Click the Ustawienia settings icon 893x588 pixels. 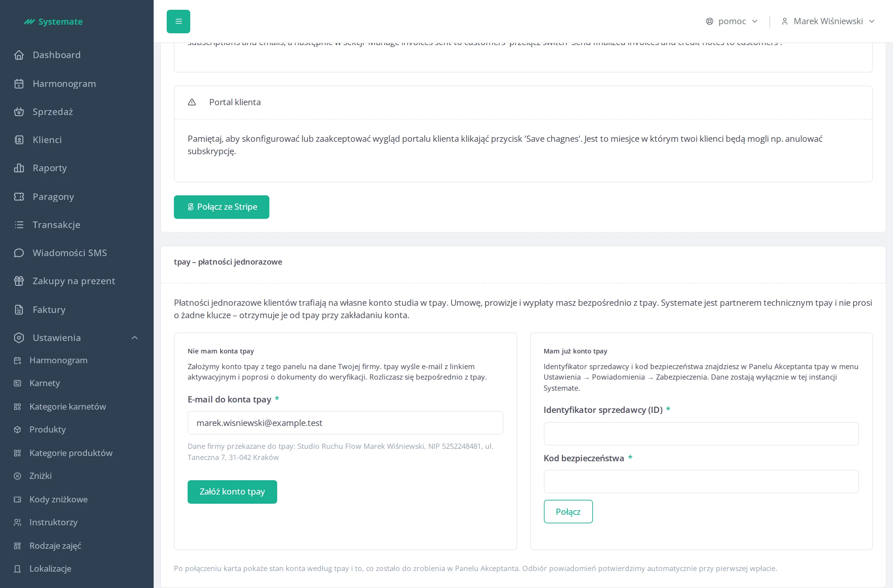tap(19, 338)
